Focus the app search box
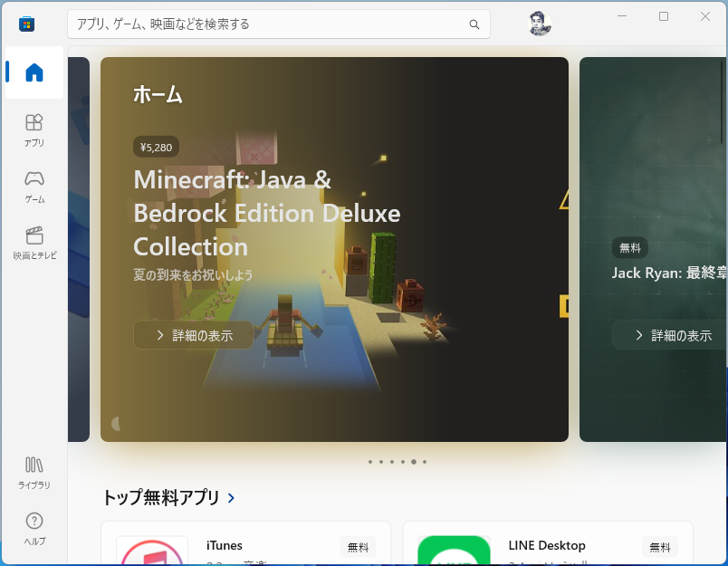Screen dimensions: 728x566 click(x=279, y=24)
